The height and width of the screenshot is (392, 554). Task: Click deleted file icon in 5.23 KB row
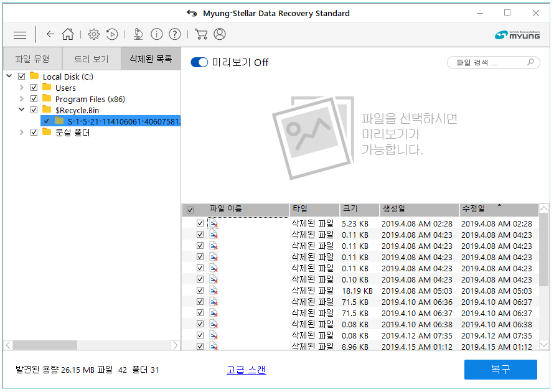[214, 223]
